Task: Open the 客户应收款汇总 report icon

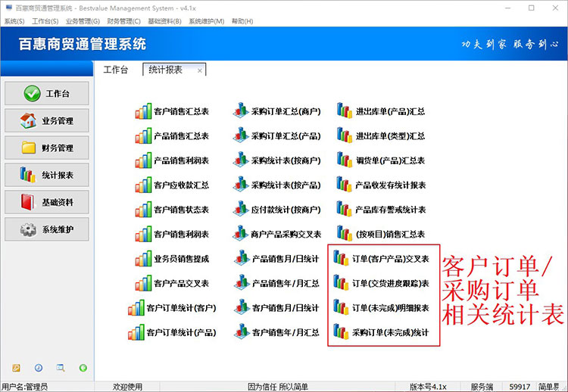Action: [x=143, y=185]
